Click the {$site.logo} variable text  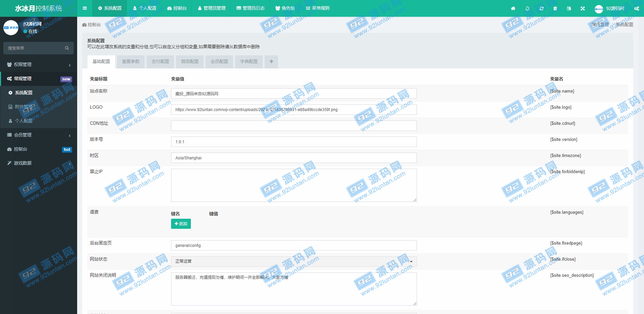point(561,107)
